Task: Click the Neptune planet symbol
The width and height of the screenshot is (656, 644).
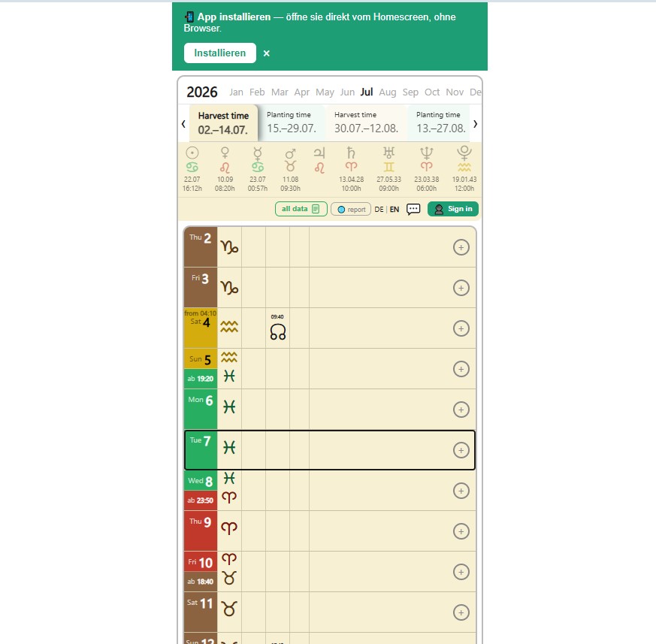Action: click(426, 153)
